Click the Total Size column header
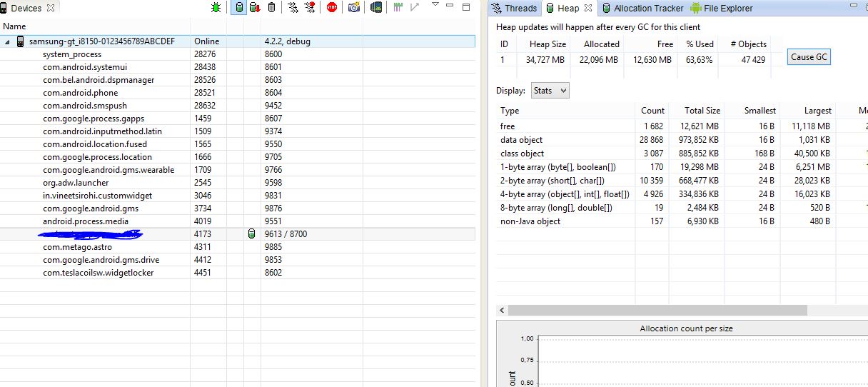The width and height of the screenshot is (868, 387). [697, 111]
